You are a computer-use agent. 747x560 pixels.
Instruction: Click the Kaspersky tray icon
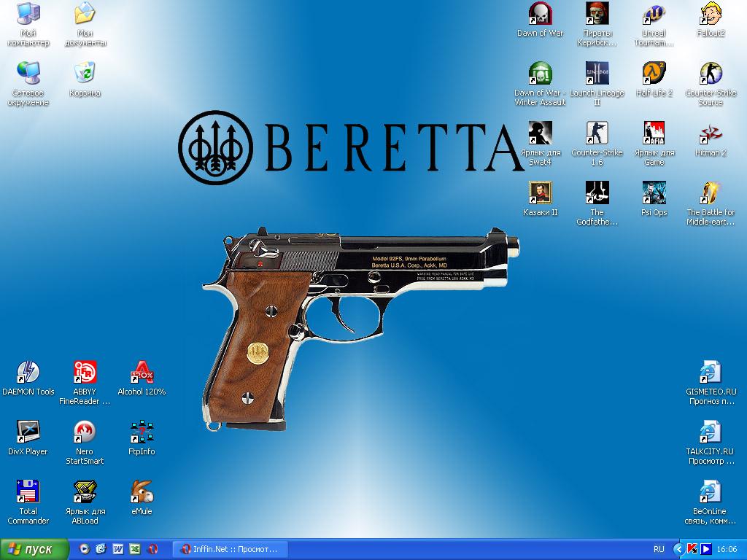(692, 549)
